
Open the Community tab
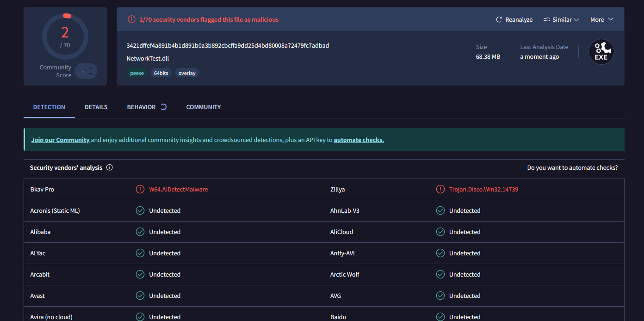click(x=203, y=107)
